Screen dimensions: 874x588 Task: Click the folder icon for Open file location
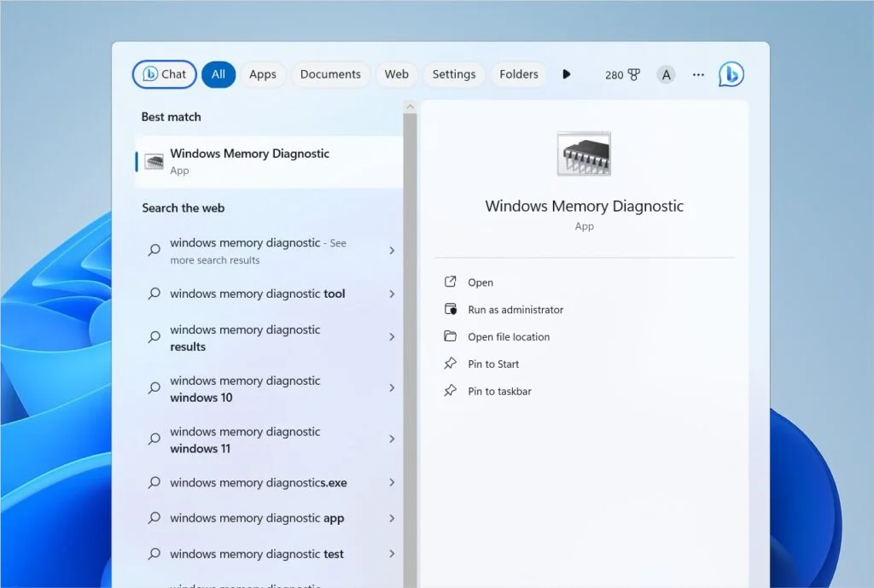[x=451, y=336]
